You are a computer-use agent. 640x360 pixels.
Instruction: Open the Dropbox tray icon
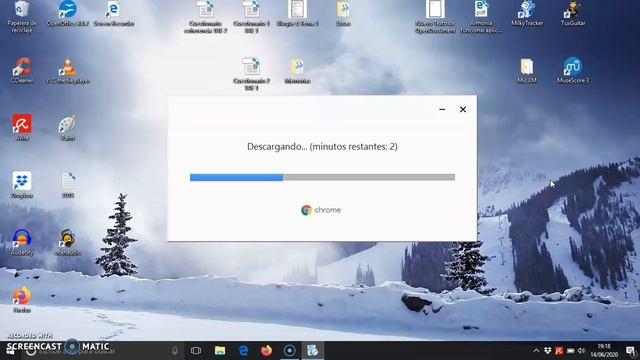point(548,351)
